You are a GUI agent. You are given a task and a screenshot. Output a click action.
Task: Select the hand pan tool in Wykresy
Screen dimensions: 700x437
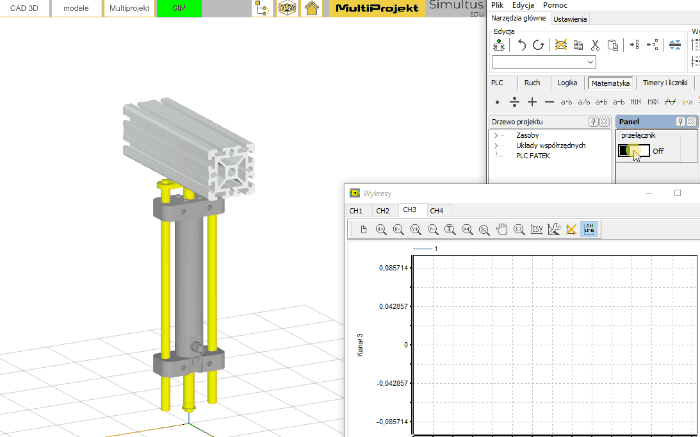click(502, 229)
